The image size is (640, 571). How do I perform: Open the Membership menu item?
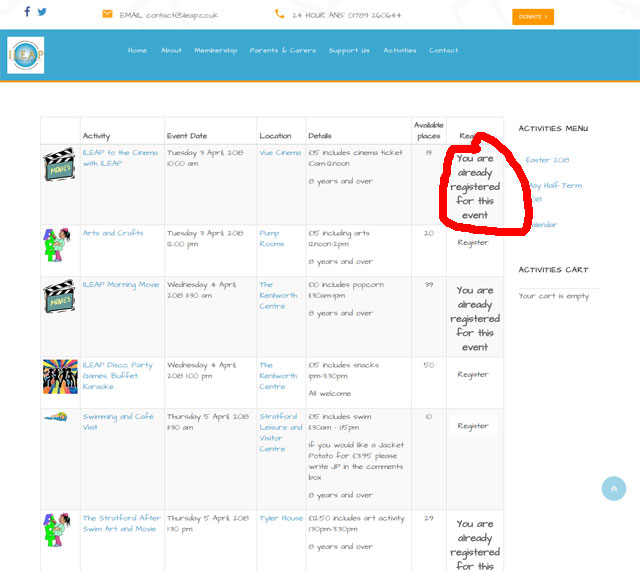click(215, 51)
